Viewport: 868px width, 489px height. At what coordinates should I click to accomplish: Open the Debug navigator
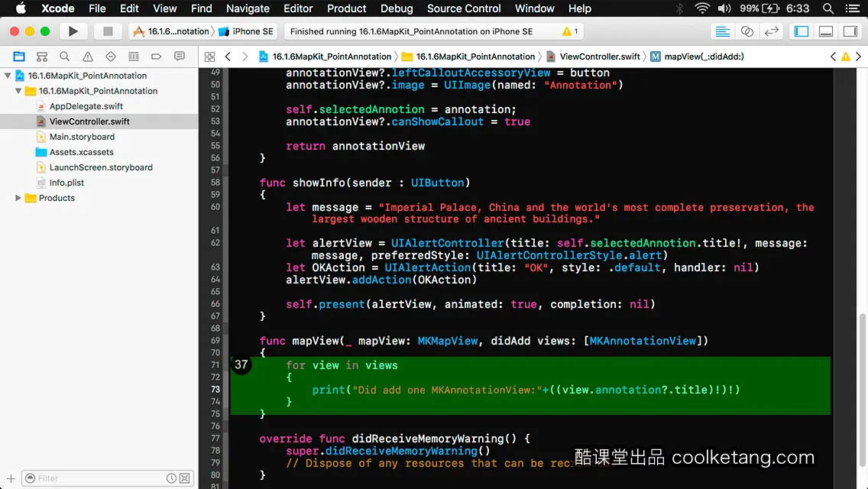point(134,57)
